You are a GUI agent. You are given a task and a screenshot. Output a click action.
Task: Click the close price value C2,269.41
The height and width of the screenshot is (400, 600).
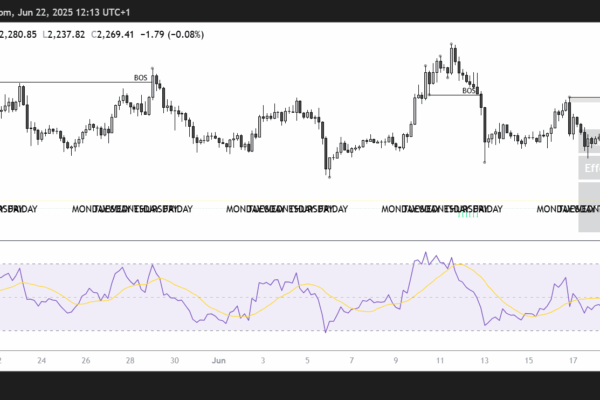[112, 34]
